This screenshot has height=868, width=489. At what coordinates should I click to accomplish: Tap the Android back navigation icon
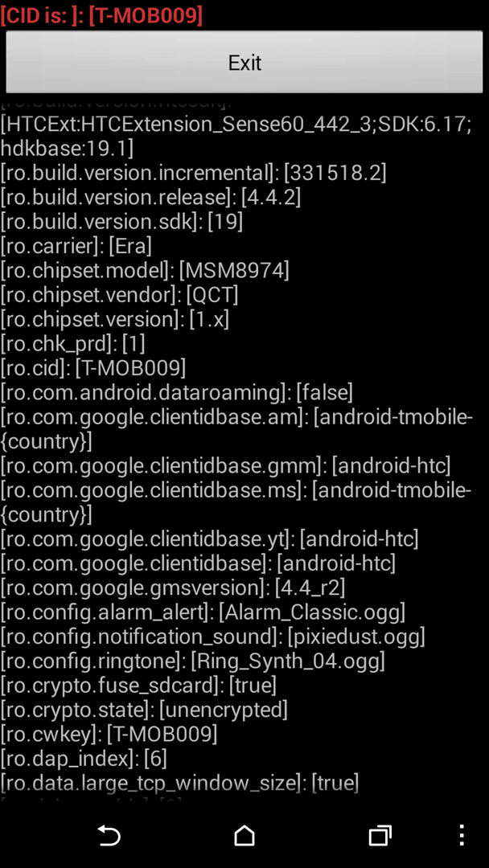click(109, 836)
